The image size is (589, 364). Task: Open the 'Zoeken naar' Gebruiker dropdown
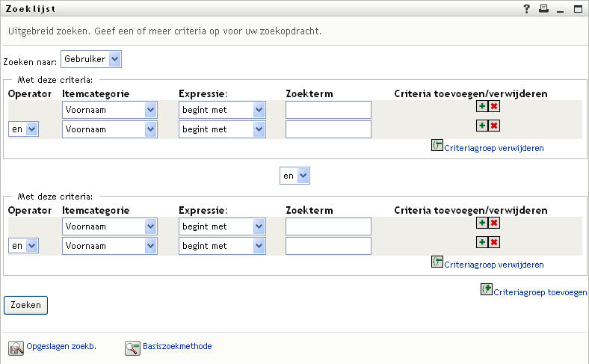[x=91, y=59]
